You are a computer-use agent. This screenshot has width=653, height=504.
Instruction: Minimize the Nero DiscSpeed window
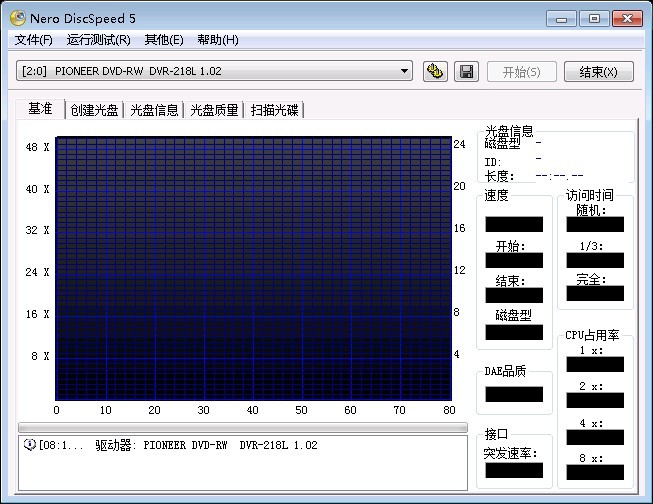coord(562,18)
